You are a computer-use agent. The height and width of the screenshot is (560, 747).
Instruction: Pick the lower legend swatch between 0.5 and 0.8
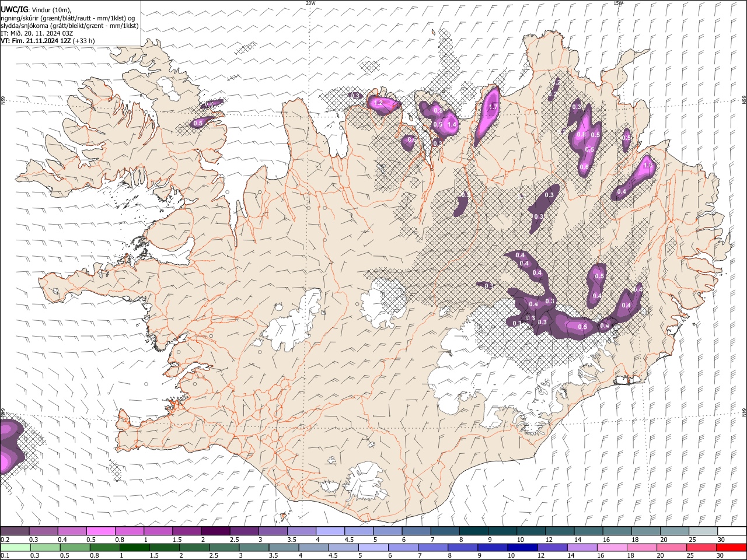click(x=75, y=548)
